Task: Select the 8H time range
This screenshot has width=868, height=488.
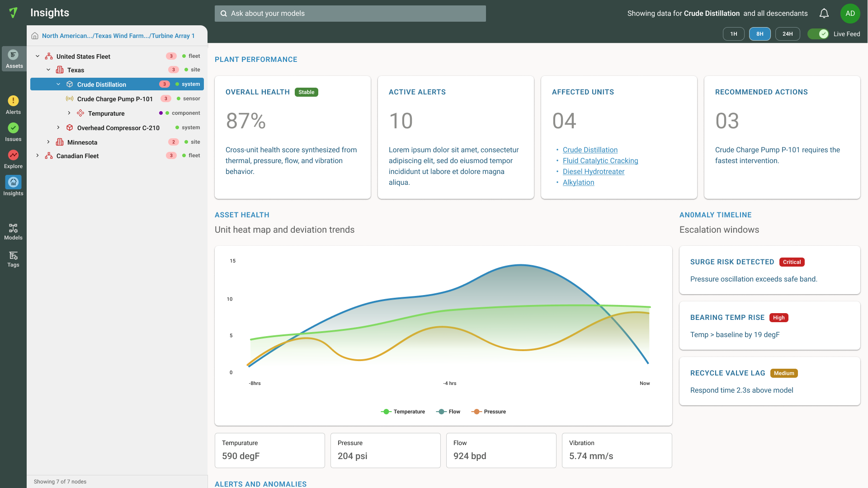Action: tap(760, 34)
